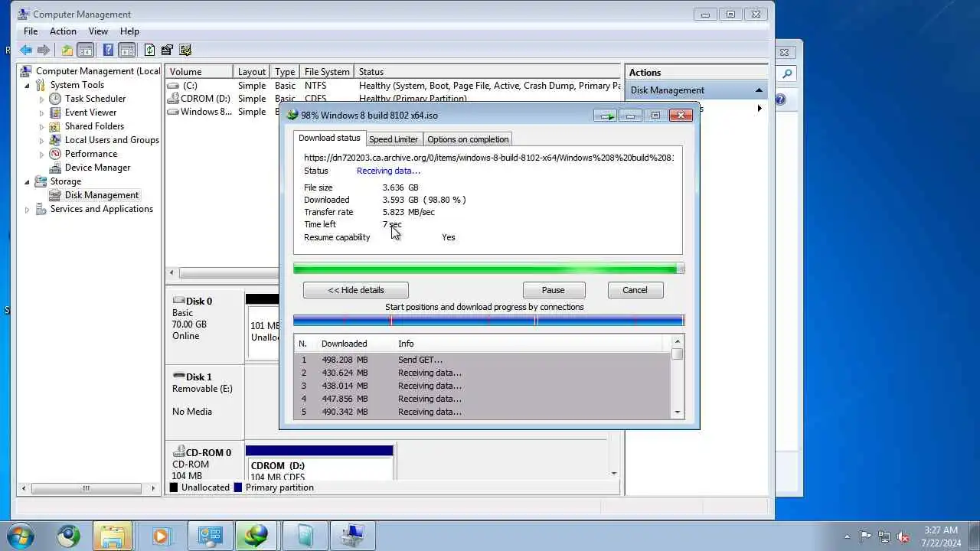Expand Services and Applications tree node

(x=28, y=209)
